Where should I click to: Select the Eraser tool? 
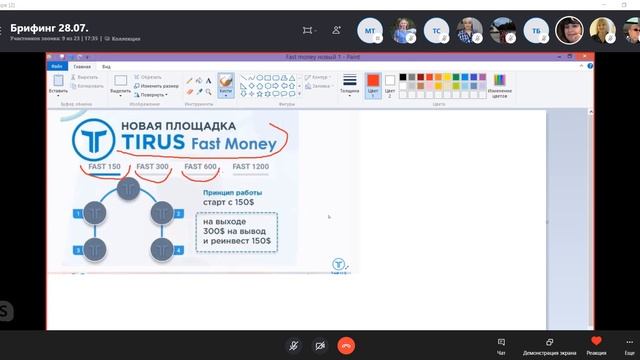pos(189,92)
